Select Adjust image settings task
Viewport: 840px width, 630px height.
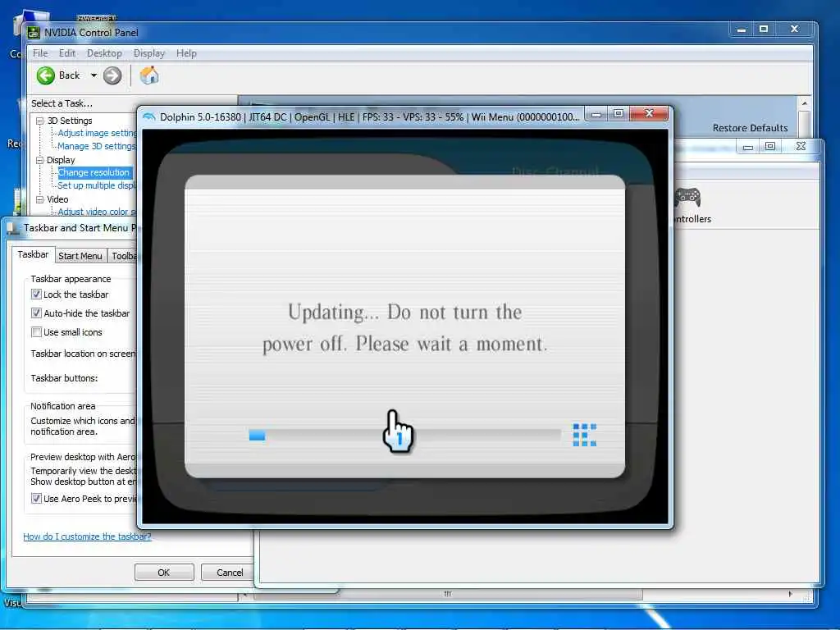97,133
